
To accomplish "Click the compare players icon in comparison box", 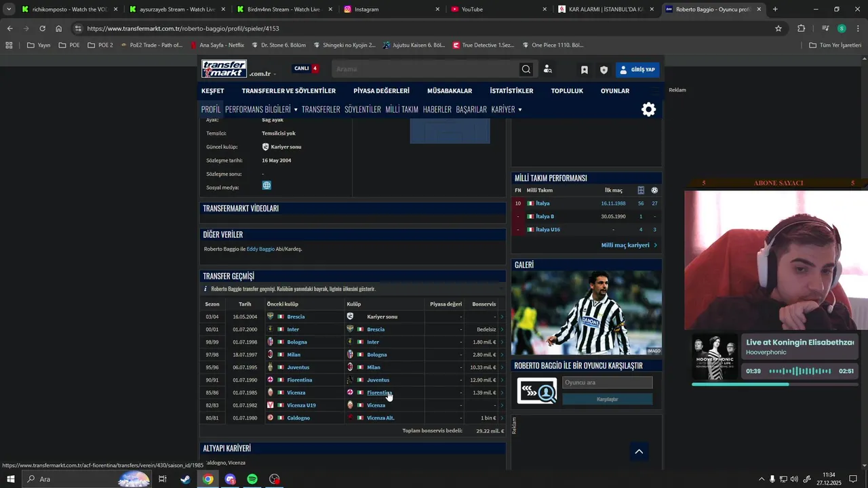I will coord(537,390).
